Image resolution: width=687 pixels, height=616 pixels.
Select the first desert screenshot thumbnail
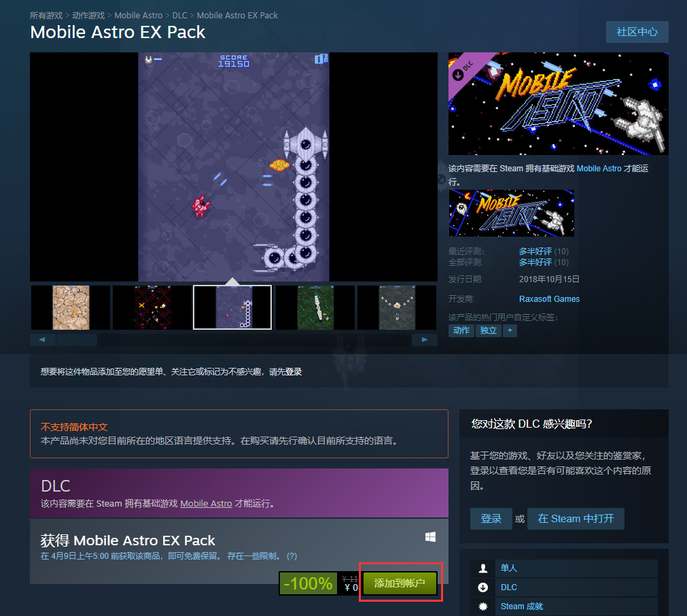71,307
